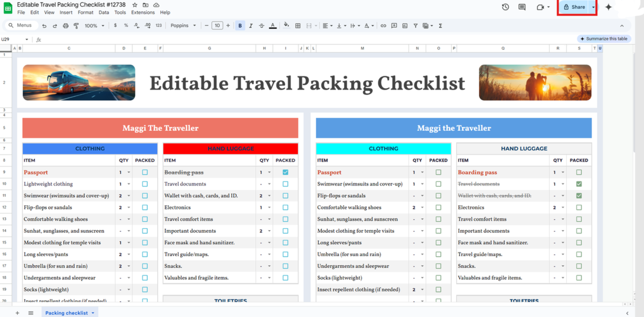Click the insert link icon

(x=383, y=26)
